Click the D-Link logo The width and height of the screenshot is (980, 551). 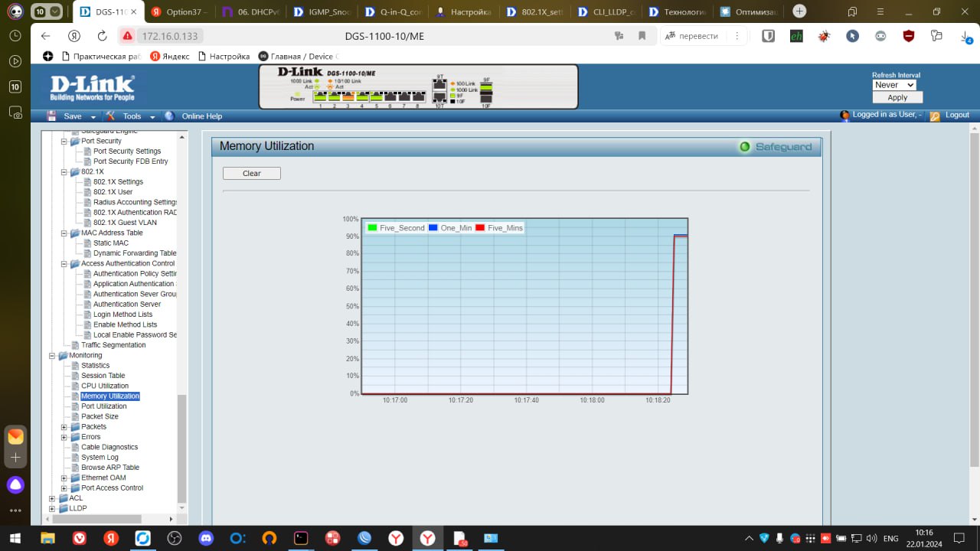click(x=92, y=87)
